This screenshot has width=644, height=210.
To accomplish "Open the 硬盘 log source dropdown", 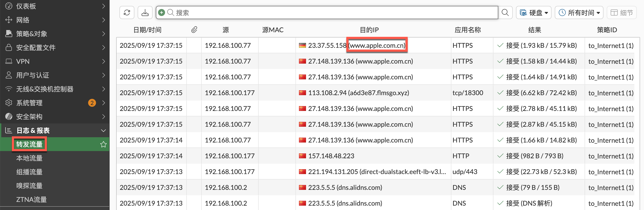I will pyautogui.click(x=534, y=12).
